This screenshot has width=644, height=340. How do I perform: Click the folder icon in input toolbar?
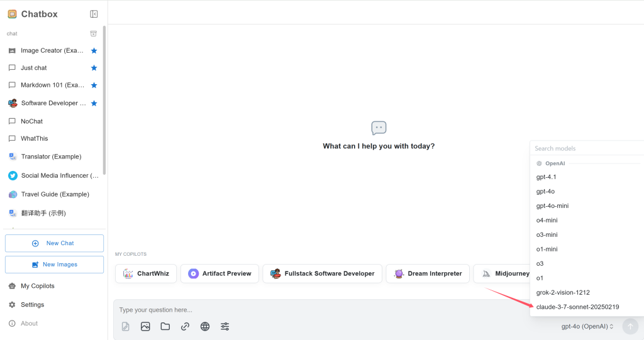coord(165,326)
